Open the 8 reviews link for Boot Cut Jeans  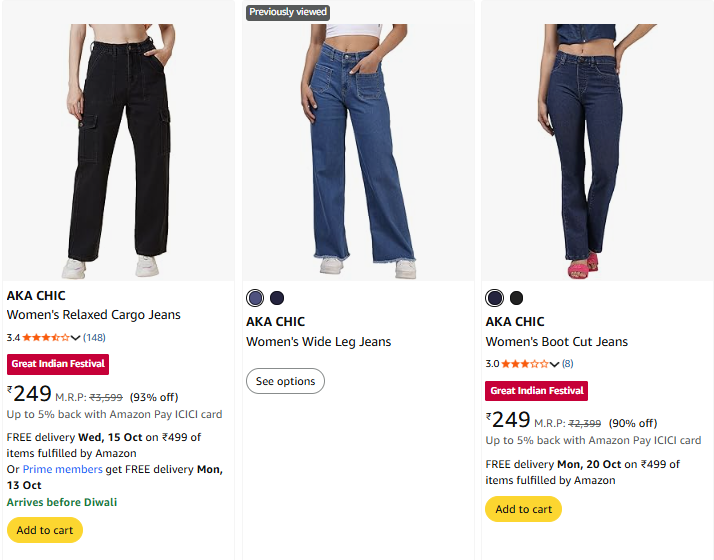(568, 364)
